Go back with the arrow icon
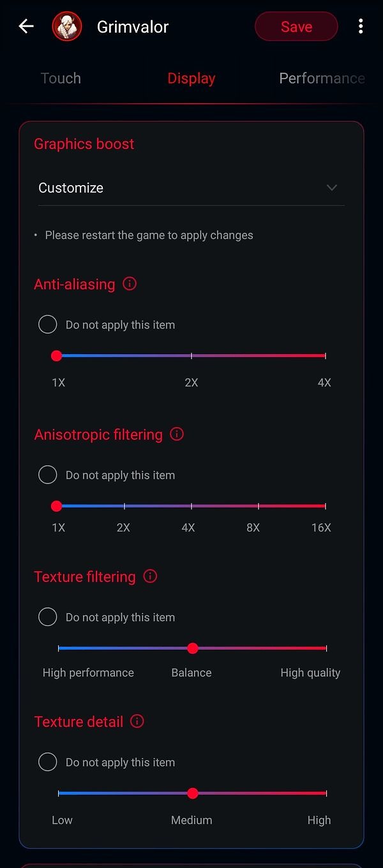 tap(26, 26)
